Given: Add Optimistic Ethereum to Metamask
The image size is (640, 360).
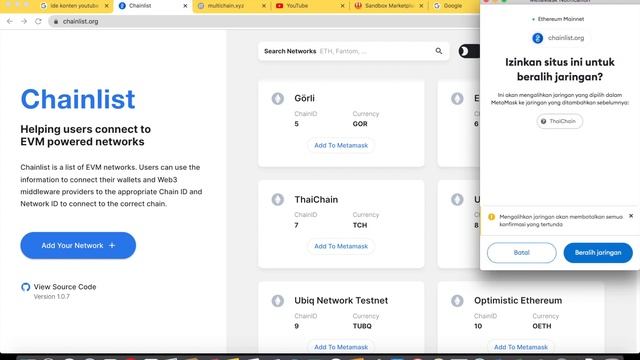Looking at the screenshot, I should coord(521,347).
